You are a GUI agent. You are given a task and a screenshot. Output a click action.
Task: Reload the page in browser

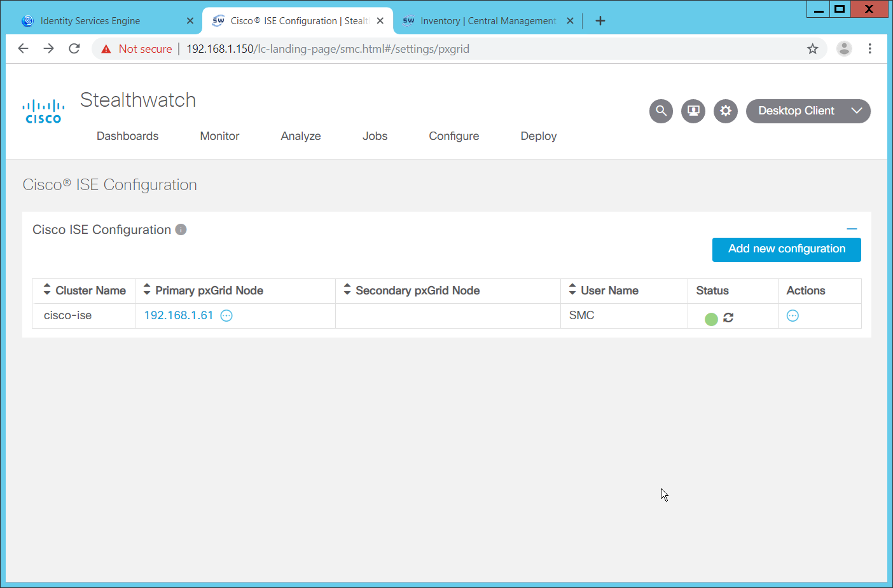[74, 49]
